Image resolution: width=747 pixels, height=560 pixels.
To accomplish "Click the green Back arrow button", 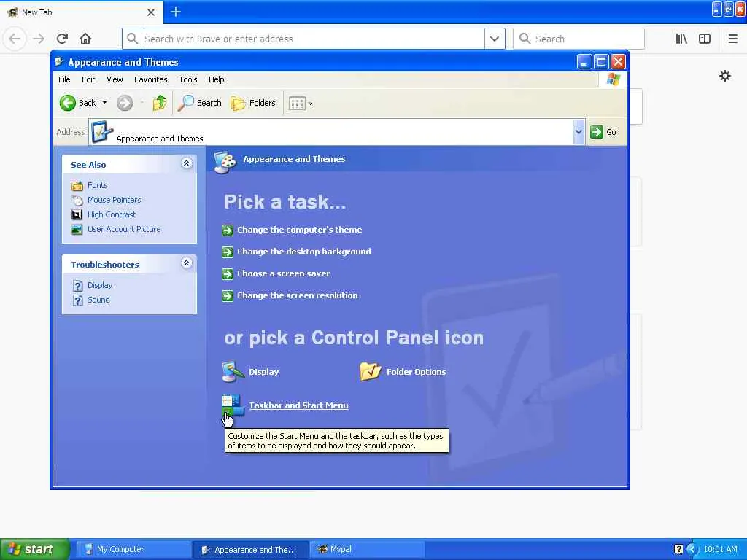I will (68, 103).
